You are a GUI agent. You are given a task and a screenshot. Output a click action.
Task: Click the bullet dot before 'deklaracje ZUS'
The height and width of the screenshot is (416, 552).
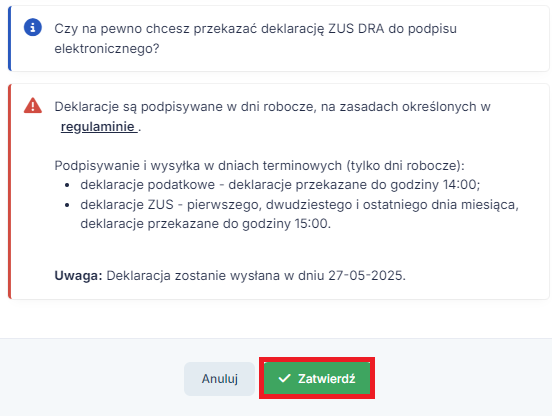pyautogui.click(x=67, y=205)
